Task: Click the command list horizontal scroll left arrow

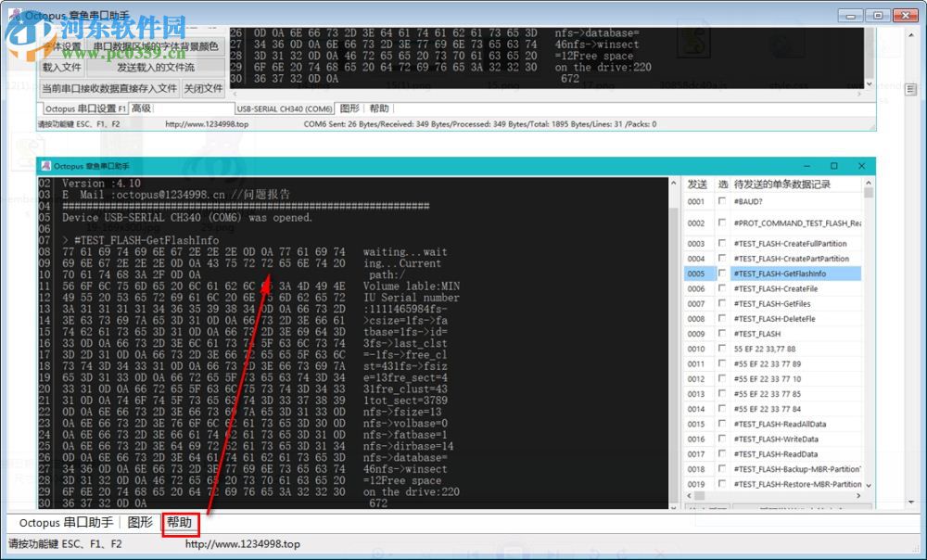Action: (688, 495)
